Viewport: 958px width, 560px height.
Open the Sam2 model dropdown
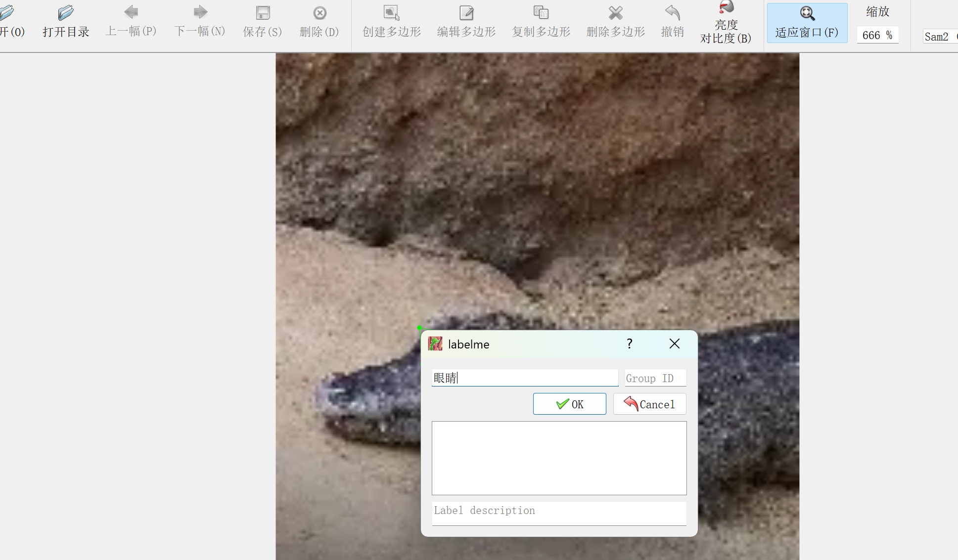(940, 37)
